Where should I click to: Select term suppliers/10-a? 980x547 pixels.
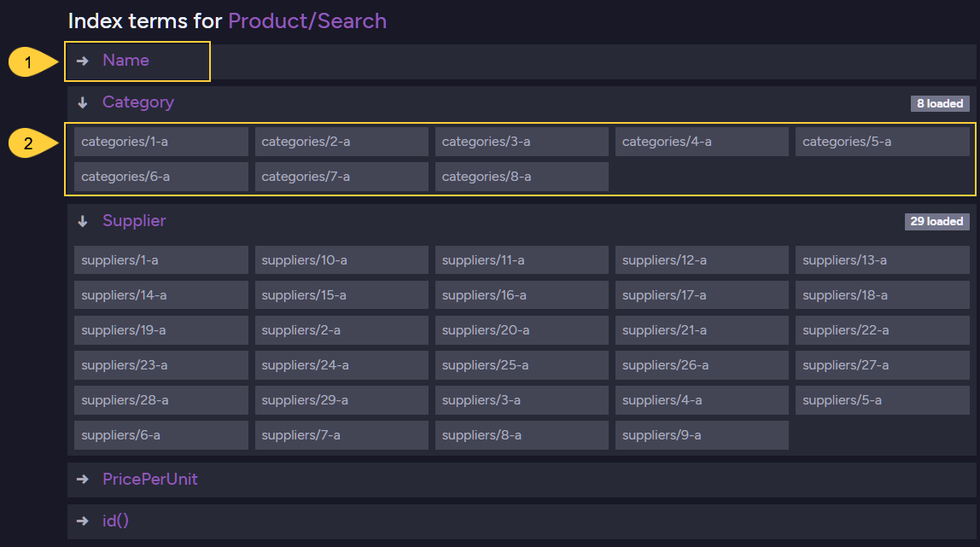(341, 260)
